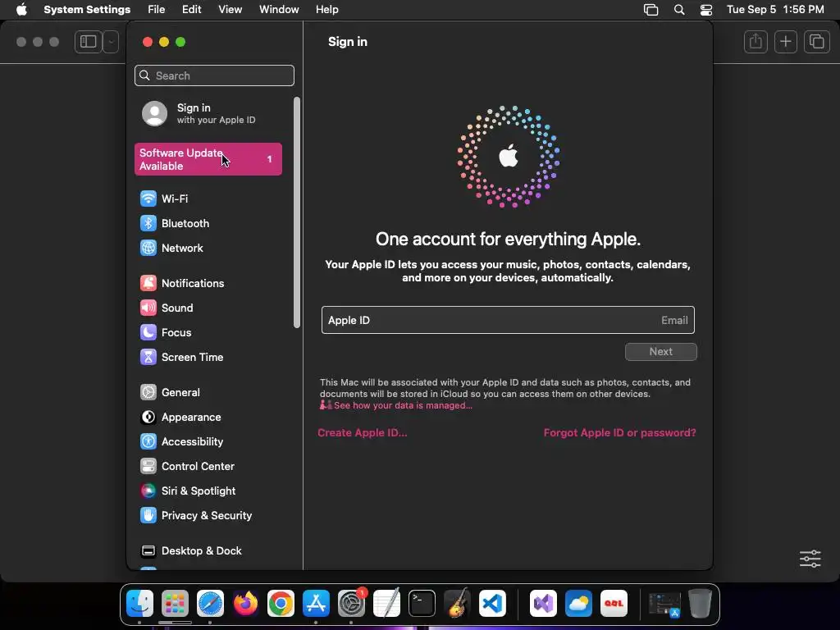This screenshot has height=630, width=840.
Task: Open the Apple menu
Action: [21, 10]
